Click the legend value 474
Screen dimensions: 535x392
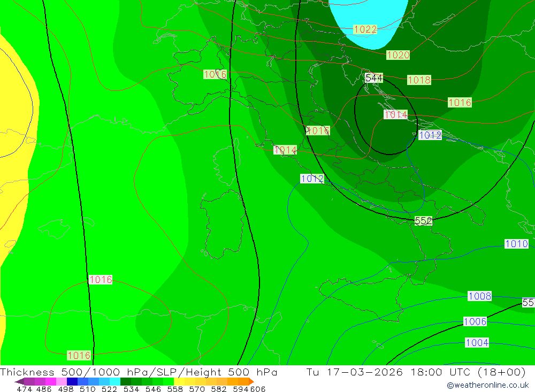coord(24,389)
